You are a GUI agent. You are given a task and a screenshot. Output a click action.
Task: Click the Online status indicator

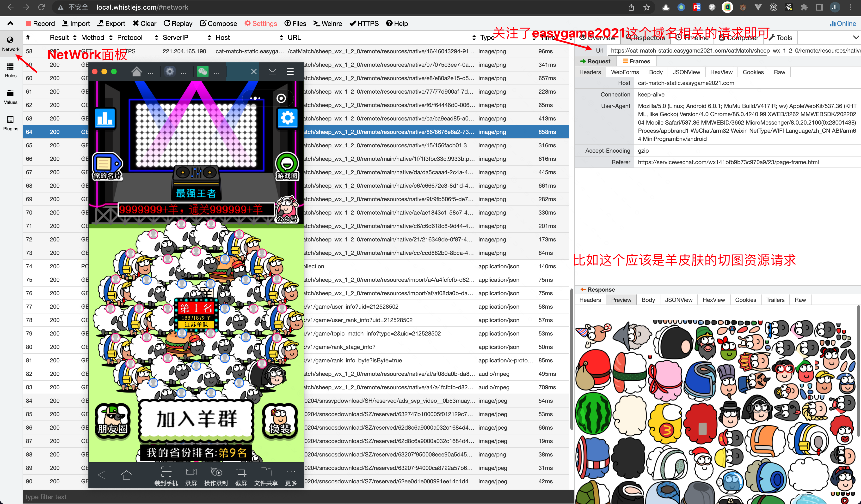click(843, 24)
